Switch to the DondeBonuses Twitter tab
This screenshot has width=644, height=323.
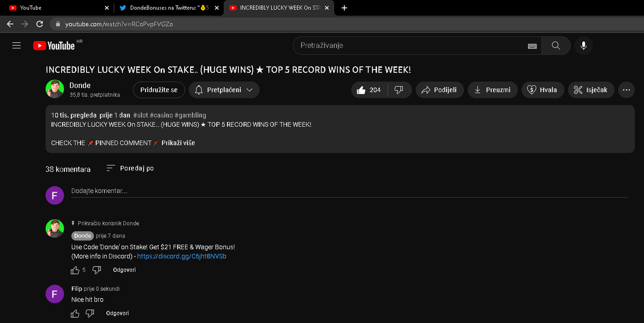pyautogui.click(x=169, y=8)
